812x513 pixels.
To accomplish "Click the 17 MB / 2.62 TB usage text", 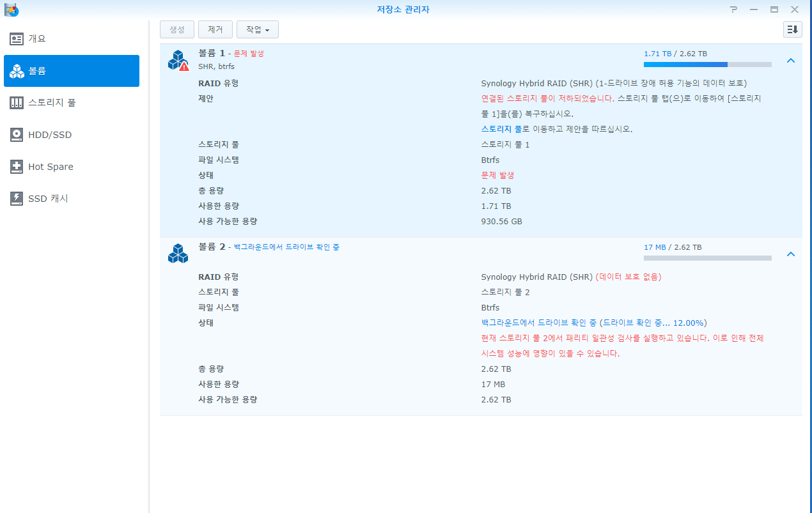I will pyautogui.click(x=673, y=247).
